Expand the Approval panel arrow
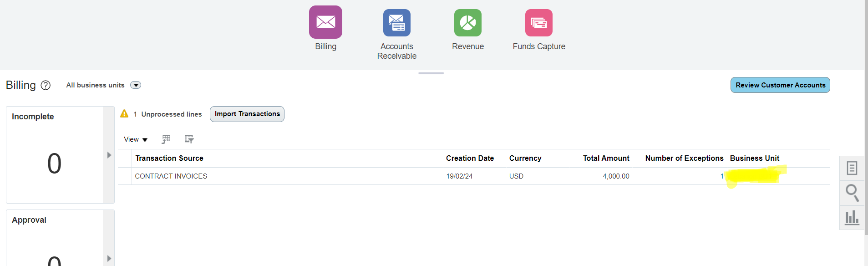 [109, 258]
